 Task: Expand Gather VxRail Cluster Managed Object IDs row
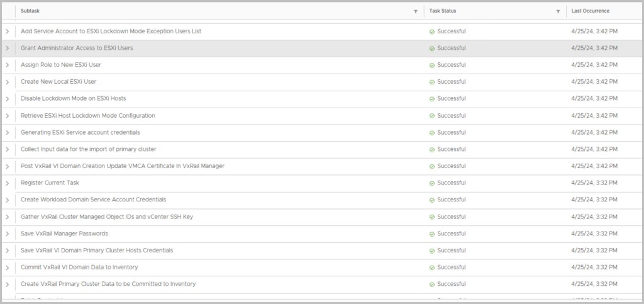tap(8, 217)
